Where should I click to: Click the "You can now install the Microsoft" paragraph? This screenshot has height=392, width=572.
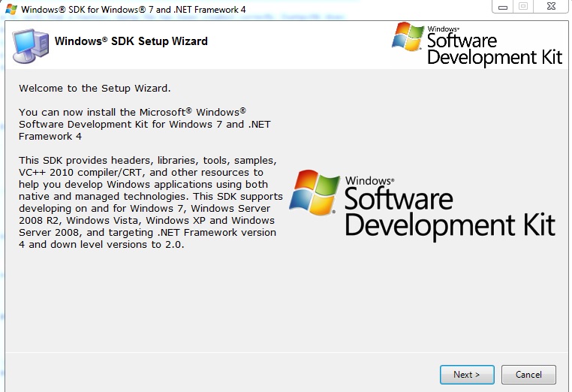coord(145,124)
